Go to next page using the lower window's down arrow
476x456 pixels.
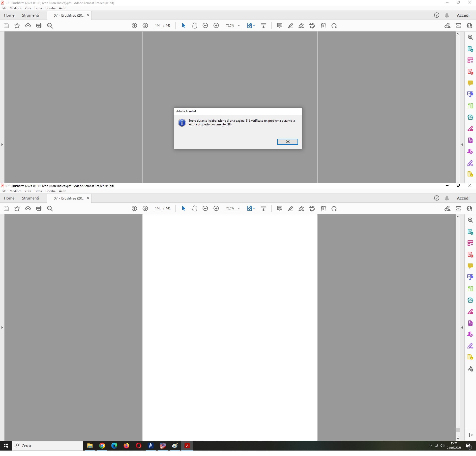click(x=145, y=208)
